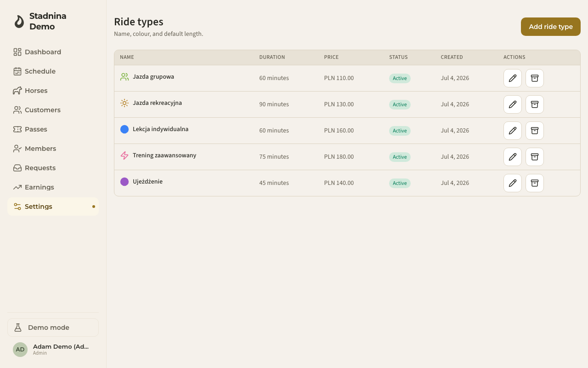
Task: Click the Ride types page heading
Action: point(139,22)
